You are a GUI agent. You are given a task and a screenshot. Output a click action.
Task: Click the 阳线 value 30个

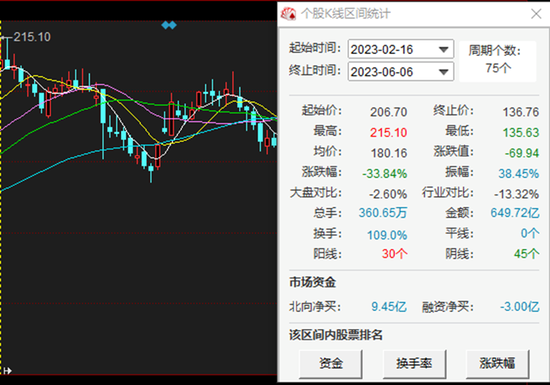click(395, 254)
